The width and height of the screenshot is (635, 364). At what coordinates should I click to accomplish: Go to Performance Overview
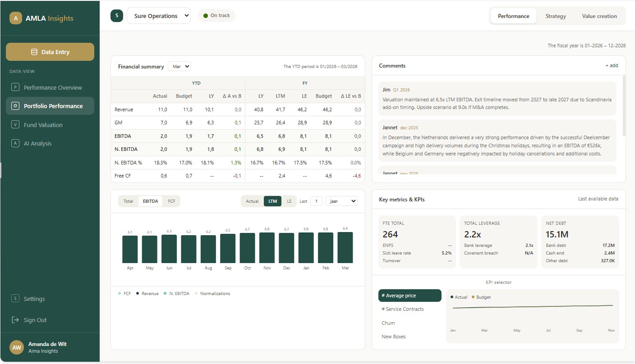click(50, 87)
